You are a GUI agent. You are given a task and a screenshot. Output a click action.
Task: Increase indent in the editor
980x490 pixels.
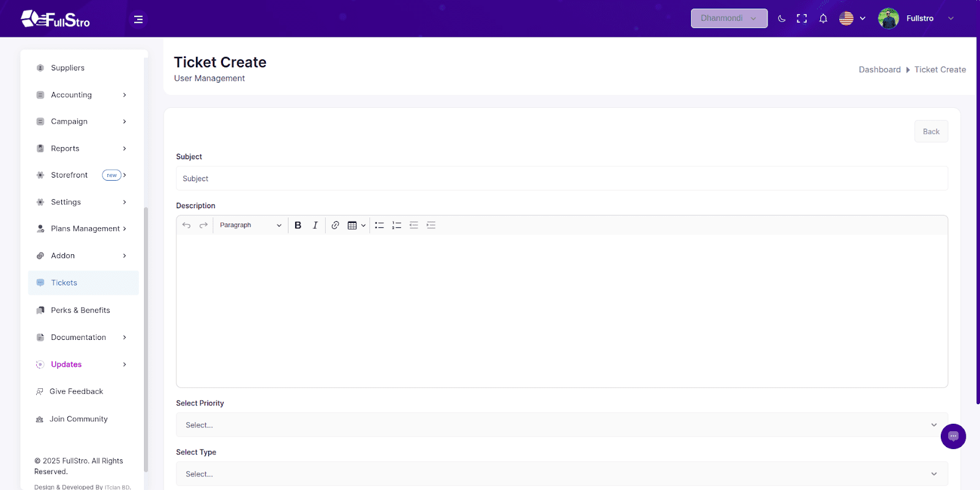pyautogui.click(x=431, y=225)
